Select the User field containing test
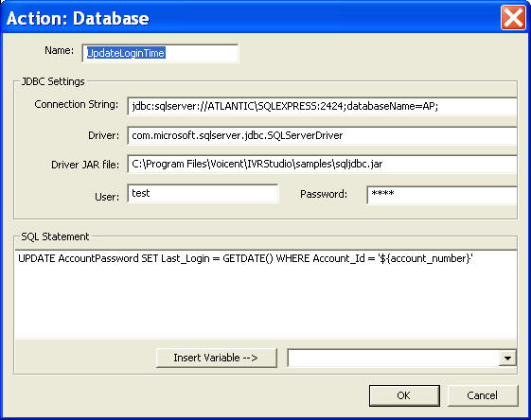Image resolution: width=531 pixels, height=420 pixels. pyautogui.click(x=203, y=194)
